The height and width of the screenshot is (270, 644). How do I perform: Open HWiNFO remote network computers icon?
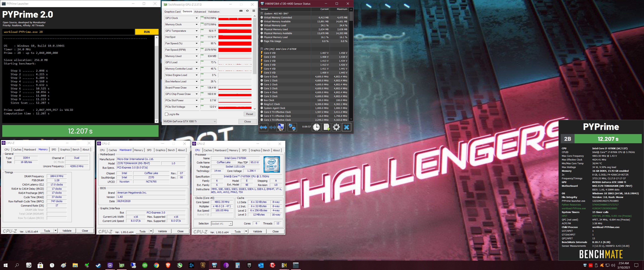[292, 127]
